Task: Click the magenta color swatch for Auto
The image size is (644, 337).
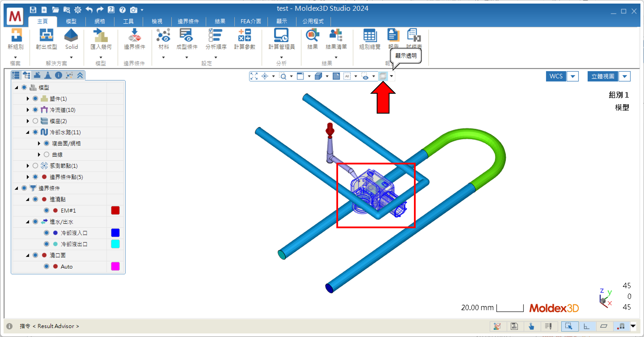Action: (x=115, y=266)
